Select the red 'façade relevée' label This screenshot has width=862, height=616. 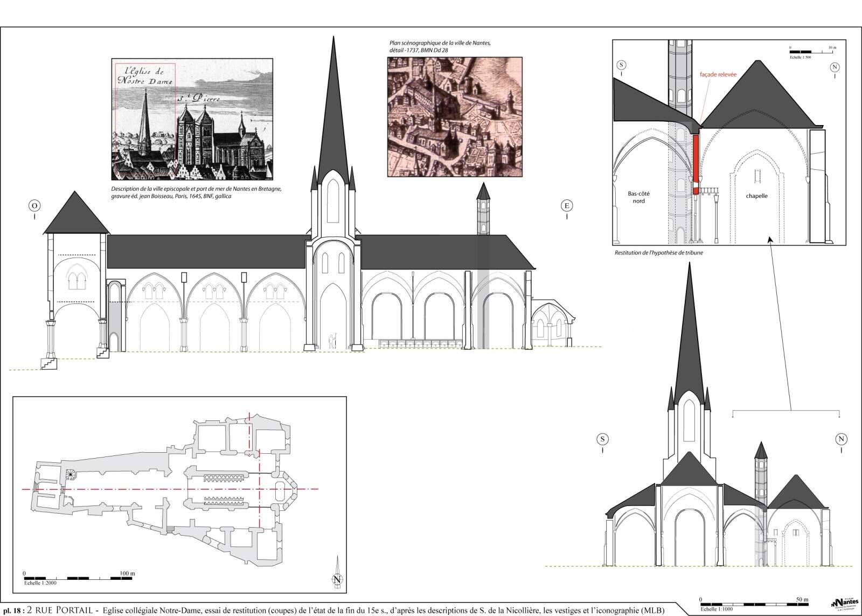(x=719, y=74)
